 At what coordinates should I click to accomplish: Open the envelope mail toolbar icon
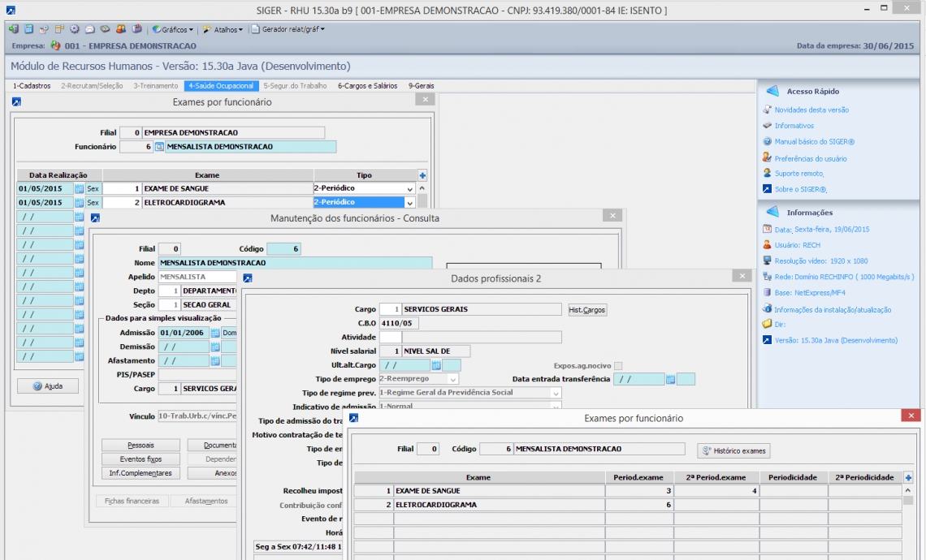click(90, 29)
